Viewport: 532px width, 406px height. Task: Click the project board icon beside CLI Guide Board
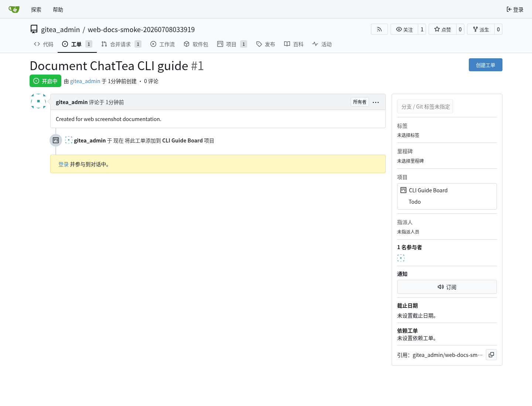pos(403,190)
